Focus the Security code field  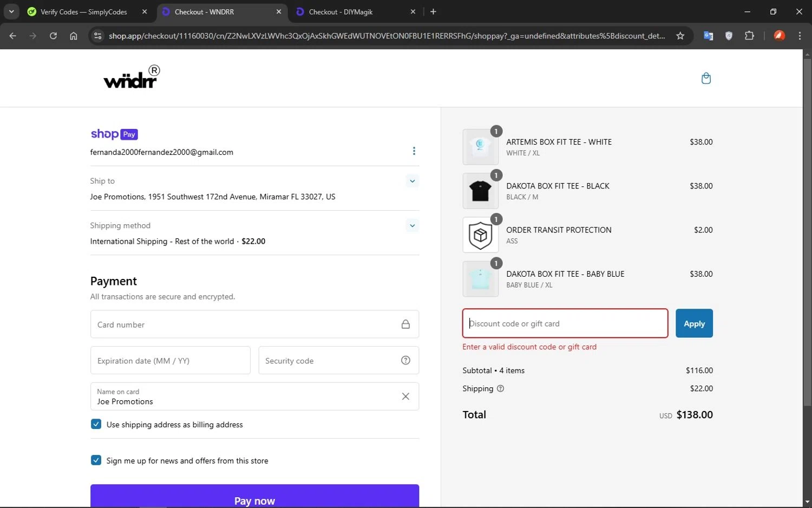pos(338,360)
